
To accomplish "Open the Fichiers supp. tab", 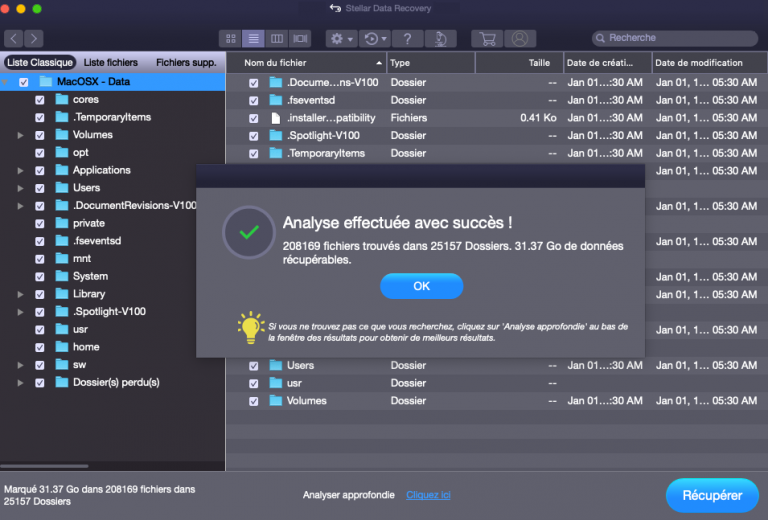I will point(186,62).
